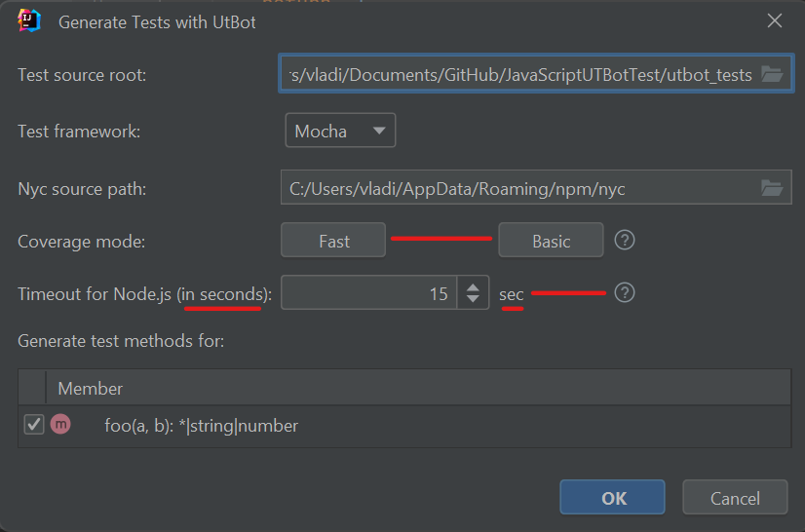Increase the timeout with up arrow
The width and height of the screenshot is (805, 532).
473,287
